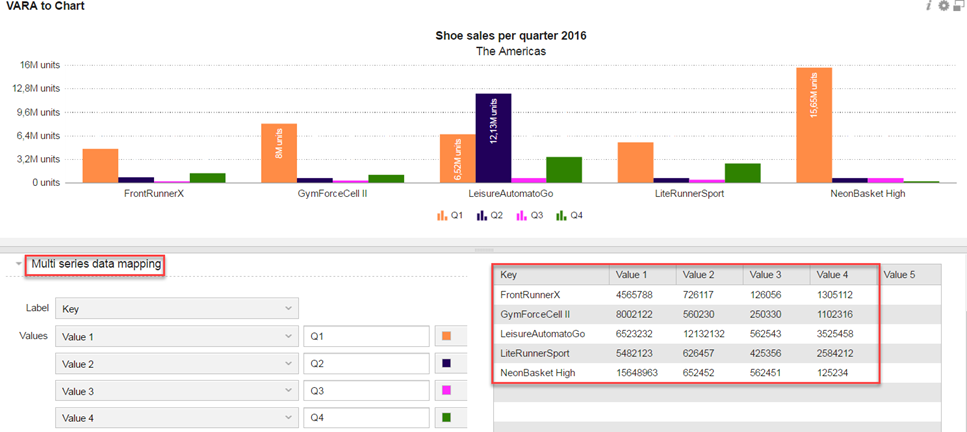Click the Key column header
Viewport: 967px width, 432px height.
[550, 274]
